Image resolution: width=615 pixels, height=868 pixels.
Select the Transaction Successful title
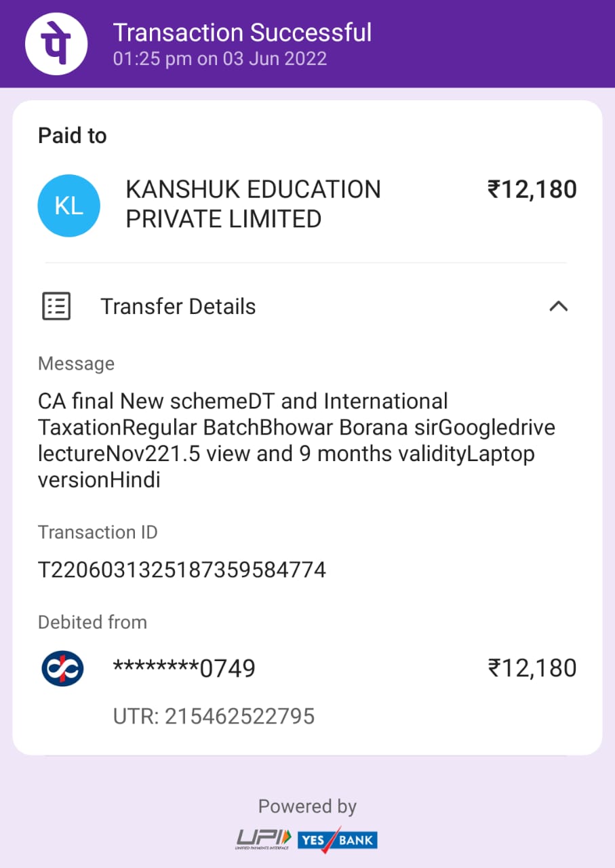242,33
